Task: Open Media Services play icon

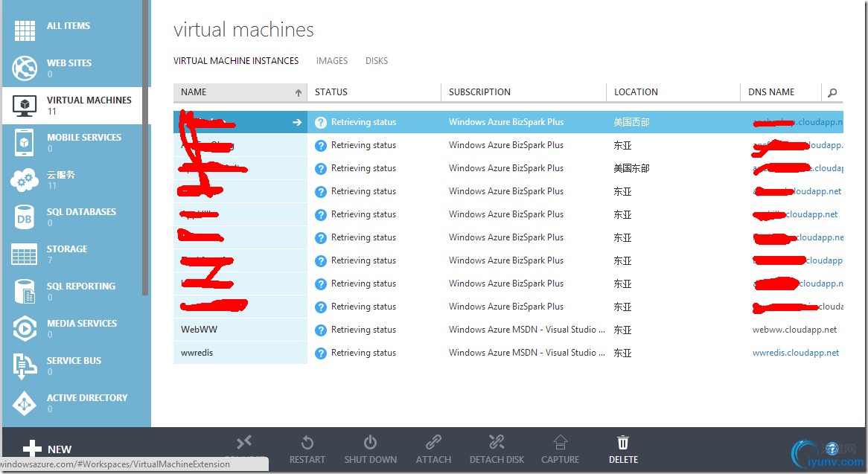Action: 25,329
